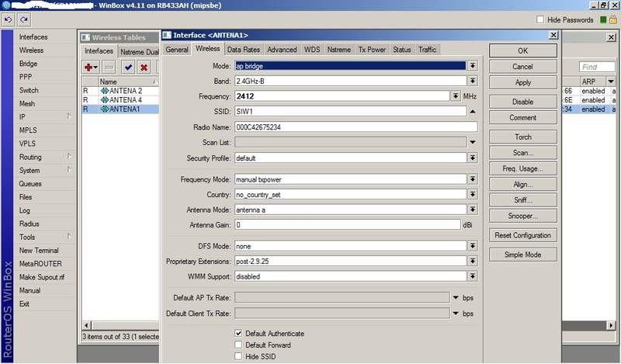Viewport: 621px width, 364px height.
Task: Switch to the Status tab
Action: point(401,50)
